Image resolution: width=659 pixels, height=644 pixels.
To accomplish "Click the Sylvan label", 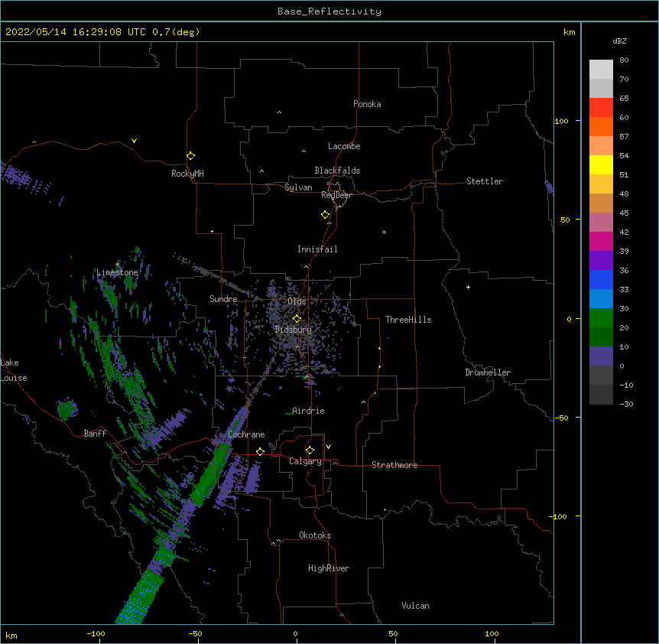I will pos(298,187).
